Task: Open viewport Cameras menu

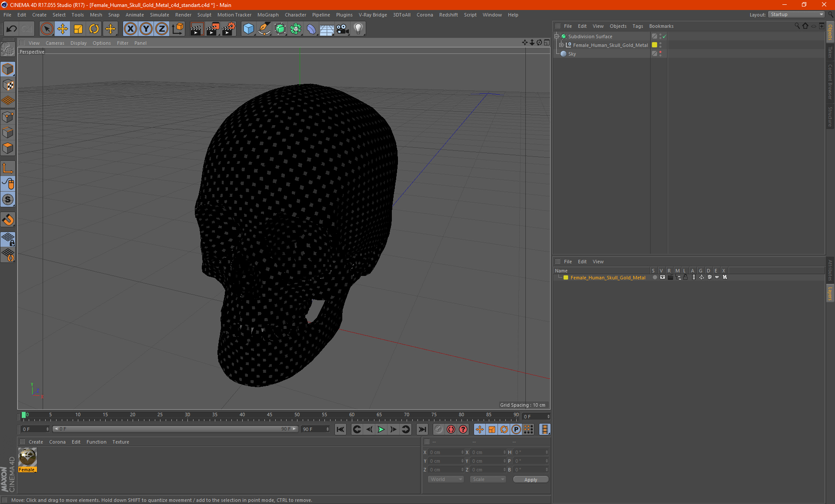Action: [x=55, y=43]
